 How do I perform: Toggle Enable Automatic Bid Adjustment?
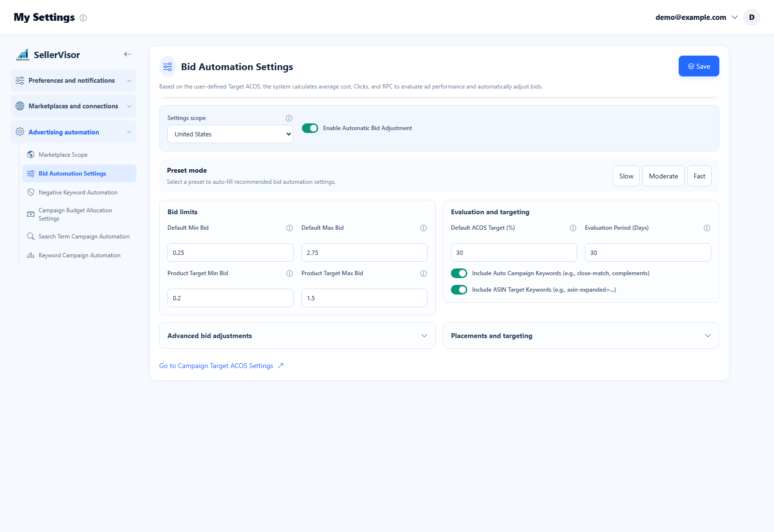[x=310, y=128]
